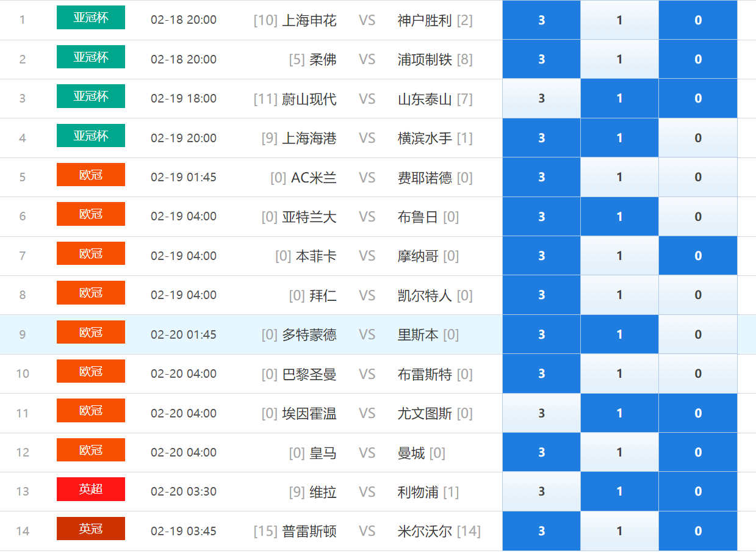This screenshot has height=556, width=756.
Task: Toggle option 0 for 普雷斯顿 vs 米尔沃尔
Action: [x=698, y=531]
